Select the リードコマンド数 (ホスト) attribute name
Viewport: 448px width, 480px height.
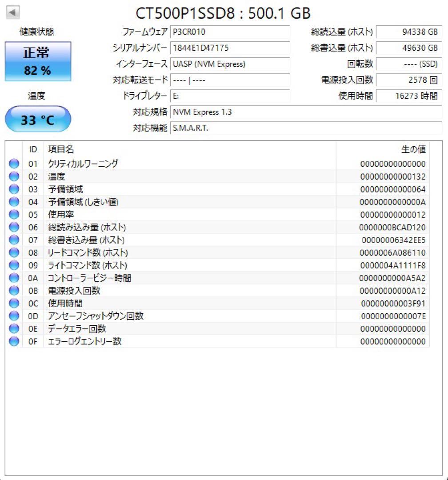88,252
